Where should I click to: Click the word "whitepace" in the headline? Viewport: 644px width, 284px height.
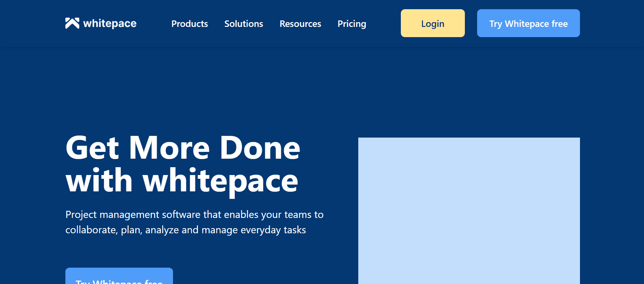tap(220, 182)
